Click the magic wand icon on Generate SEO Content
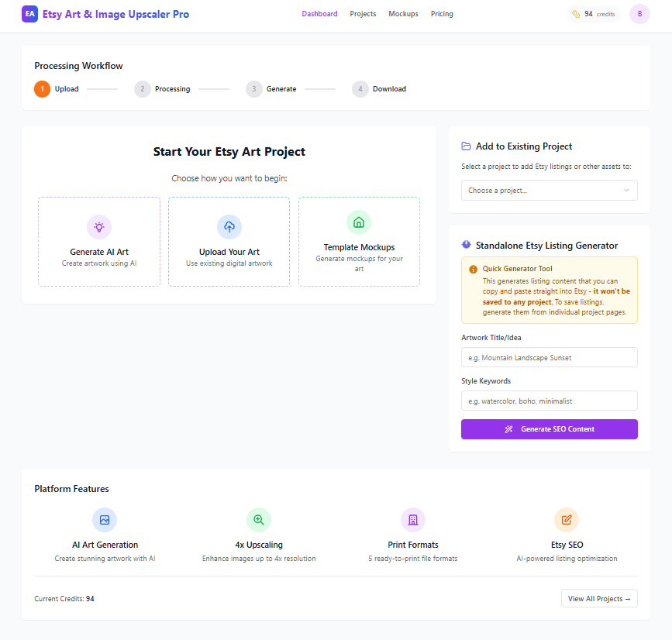The image size is (672, 640). [508, 429]
